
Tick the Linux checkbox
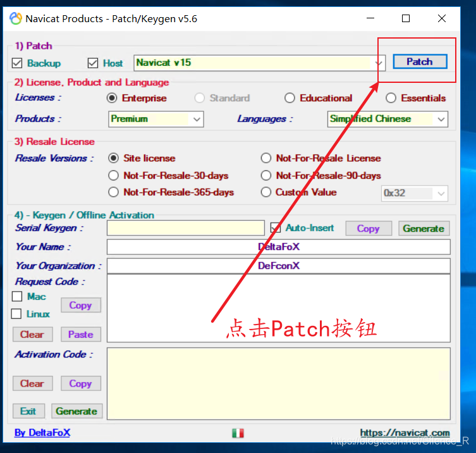(x=17, y=314)
